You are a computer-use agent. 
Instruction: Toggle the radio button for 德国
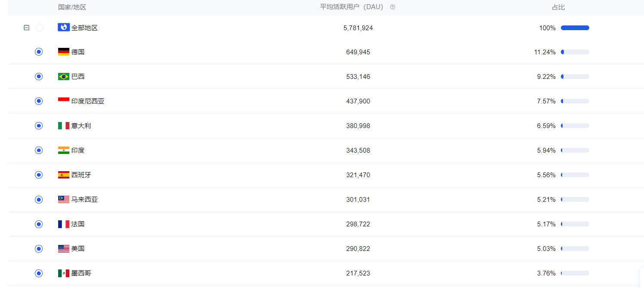pyautogui.click(x=39, y=52)
